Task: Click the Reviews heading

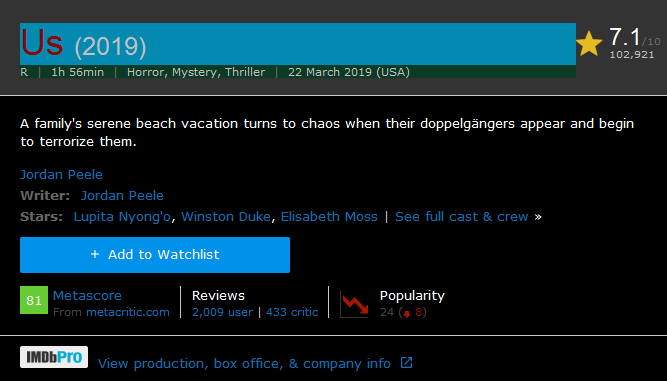Action: tap(218, 296)
